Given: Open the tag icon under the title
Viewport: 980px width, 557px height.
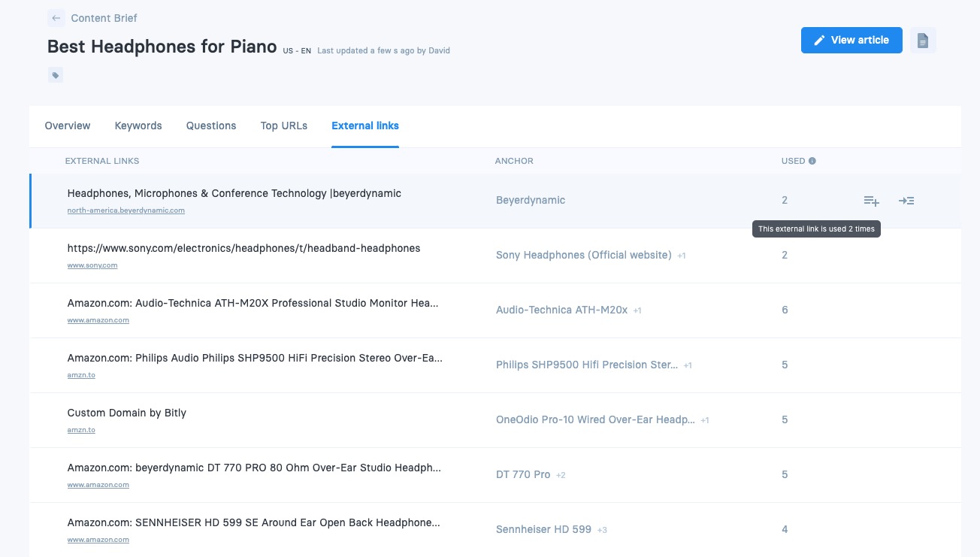Looking at the screenshot, I should coord(56,75).
